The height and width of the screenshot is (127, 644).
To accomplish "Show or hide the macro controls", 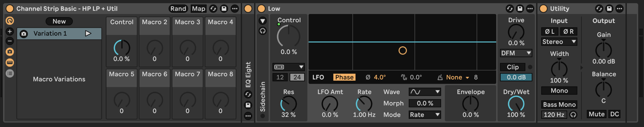I will point(10,21).
